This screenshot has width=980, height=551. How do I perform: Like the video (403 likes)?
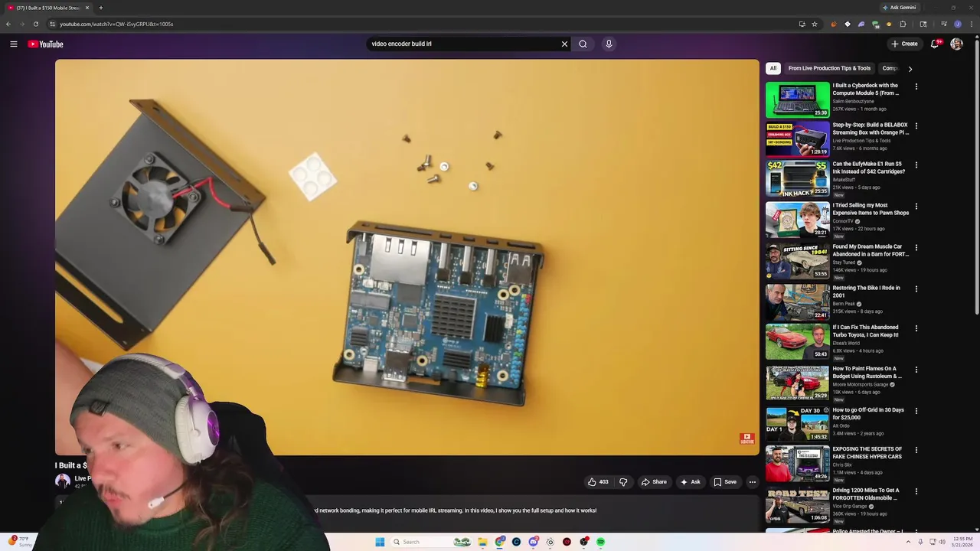click(x=598, y=482)
